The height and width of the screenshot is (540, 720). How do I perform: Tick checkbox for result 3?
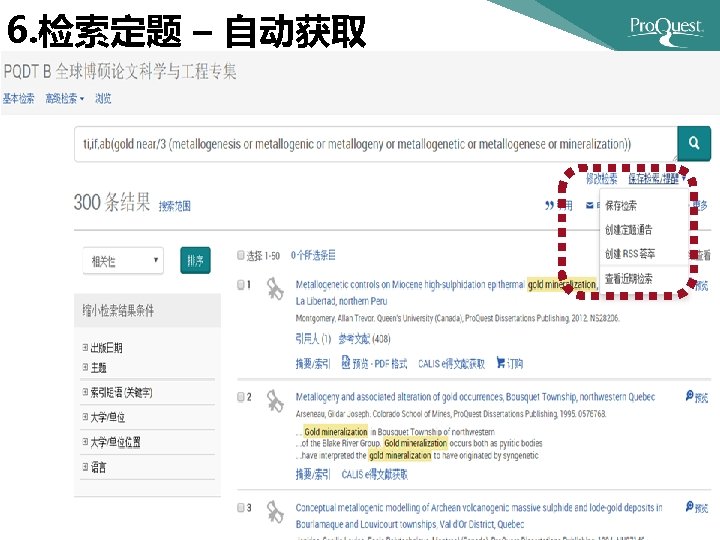pyautogui.click(x=241, y=507)
